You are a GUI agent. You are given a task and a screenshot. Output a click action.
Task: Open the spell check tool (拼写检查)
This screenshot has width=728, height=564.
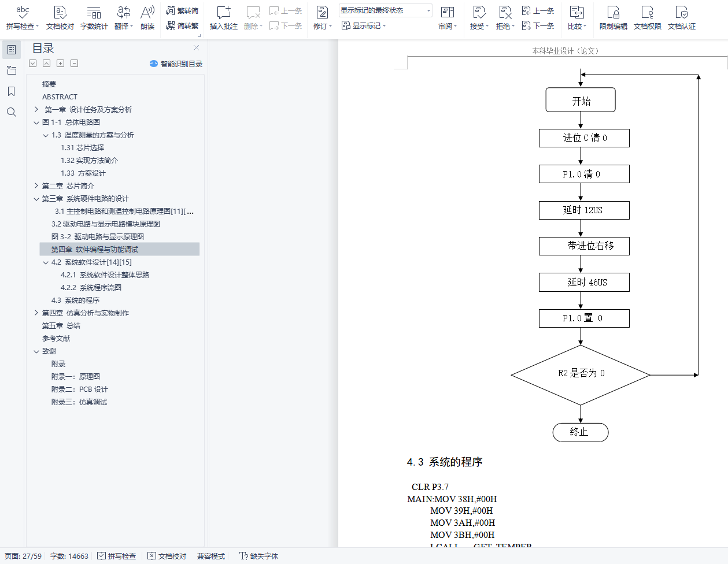(x=23, y=17)
